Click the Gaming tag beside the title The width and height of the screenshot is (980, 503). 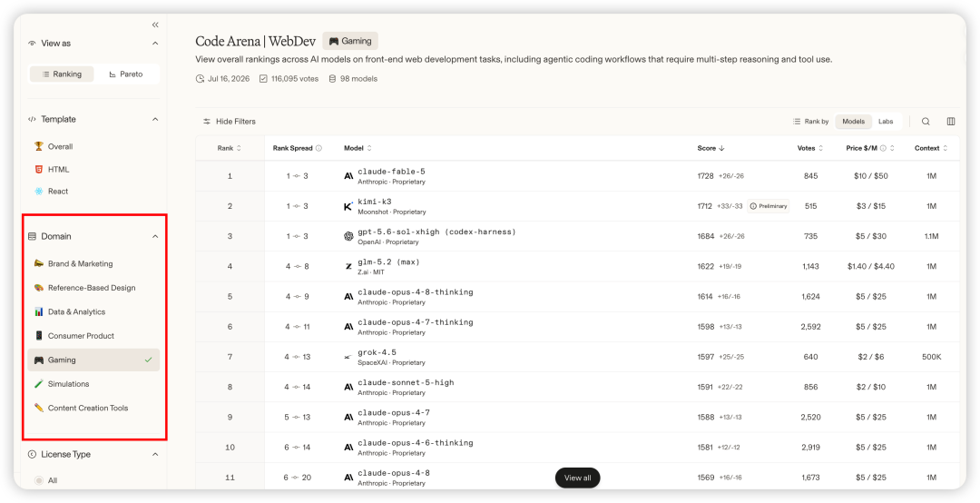point(350,41)
